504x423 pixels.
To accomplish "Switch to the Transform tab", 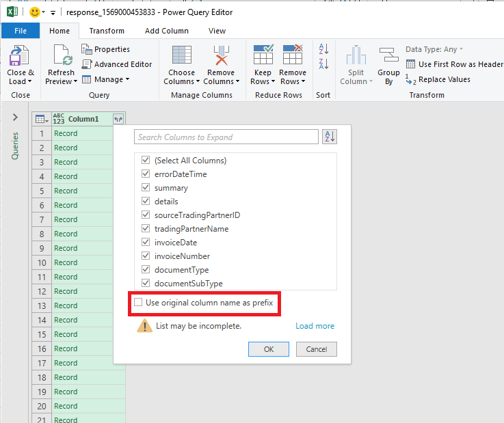I will (107, 31).
